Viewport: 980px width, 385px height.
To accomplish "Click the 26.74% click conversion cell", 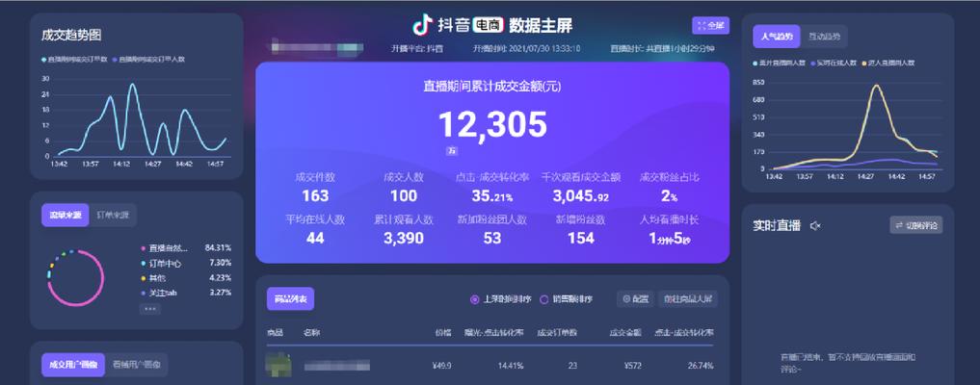I will click(x=701, y=366).
